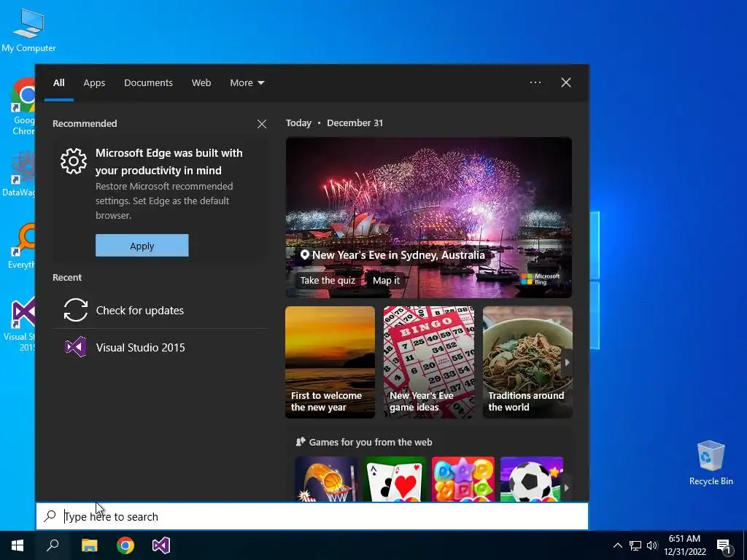
Task: Click the Today December 31 heading
Action: (x=334, y=122)
